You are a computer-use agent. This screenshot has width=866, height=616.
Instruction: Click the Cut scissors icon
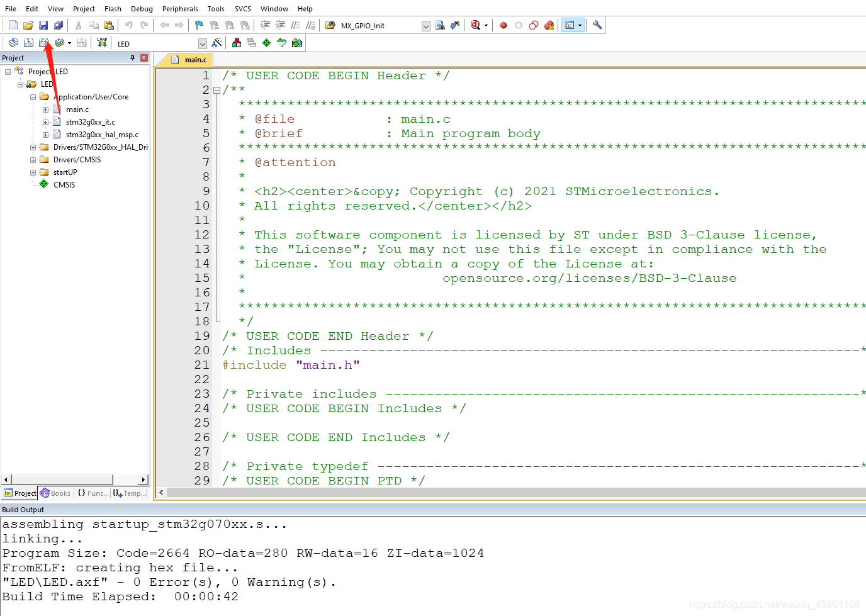coord(79,25)
